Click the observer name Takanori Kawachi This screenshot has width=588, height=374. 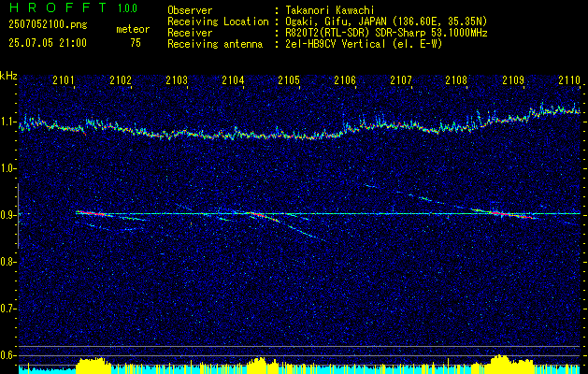(330, 10)
